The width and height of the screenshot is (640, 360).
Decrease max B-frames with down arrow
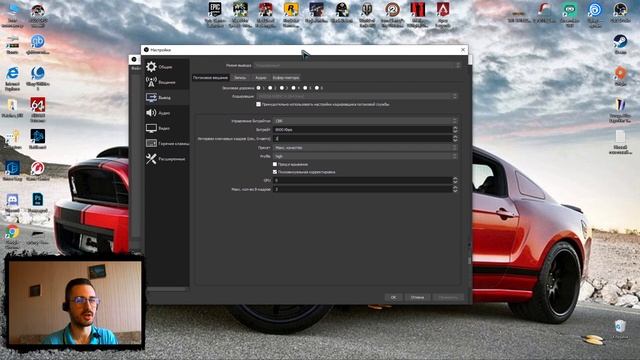[455, 191]
